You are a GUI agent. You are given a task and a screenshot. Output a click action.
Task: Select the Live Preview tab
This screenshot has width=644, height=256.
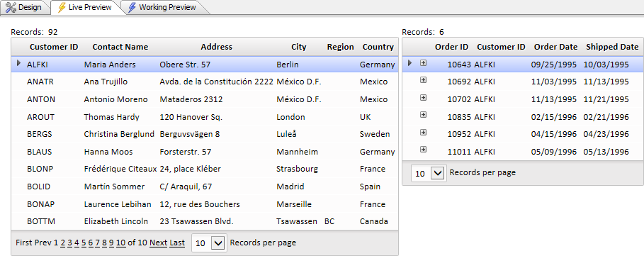point(84,7)
